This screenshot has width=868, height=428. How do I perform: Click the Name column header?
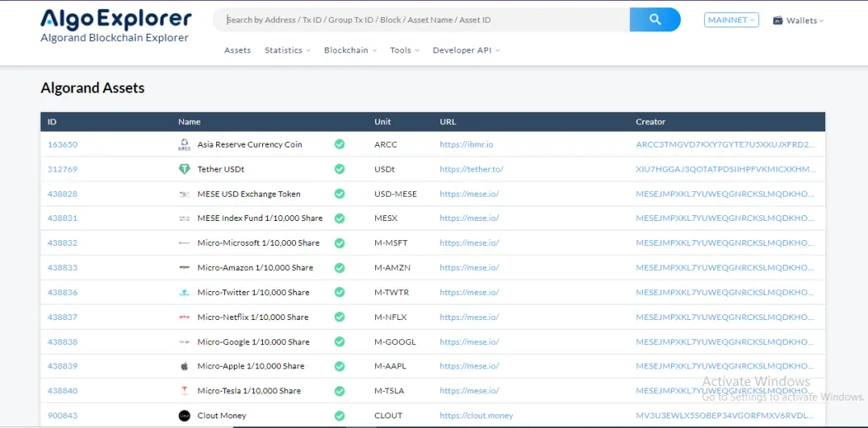pos(190,122)
